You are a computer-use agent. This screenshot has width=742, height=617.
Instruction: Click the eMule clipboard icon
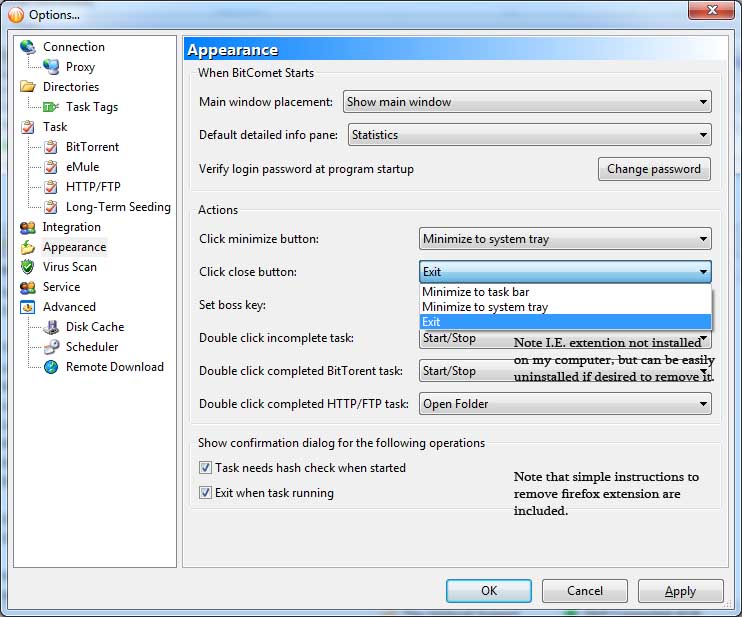(51, 167)
